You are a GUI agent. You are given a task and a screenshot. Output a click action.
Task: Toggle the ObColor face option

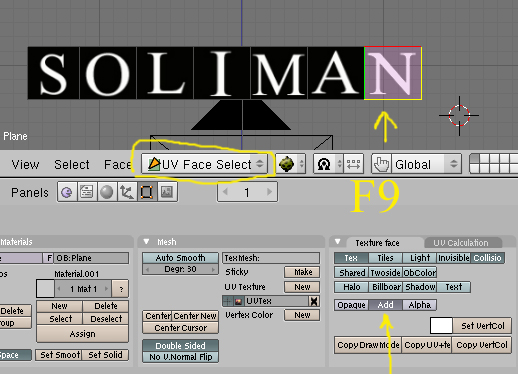point(420,273)
